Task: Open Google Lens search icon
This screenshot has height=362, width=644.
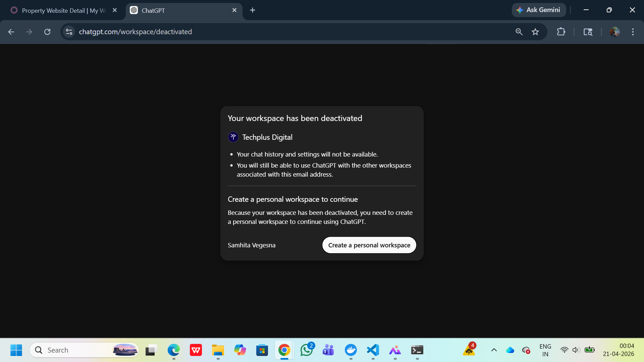Action: point(588,32)
